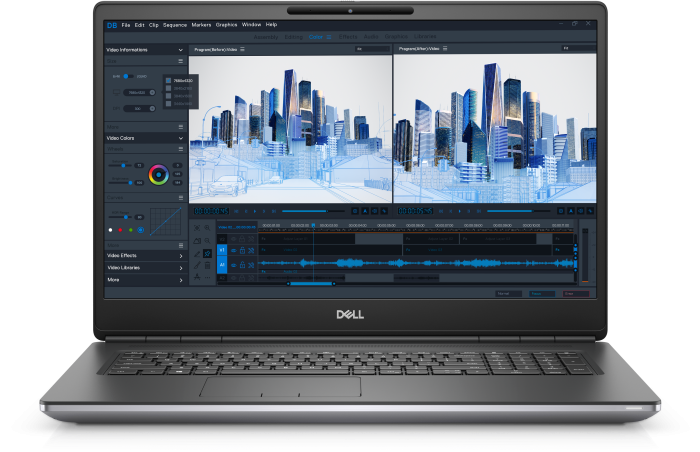Check the second resolution checkbox in list
700x452 pixels.
point(168,88)
